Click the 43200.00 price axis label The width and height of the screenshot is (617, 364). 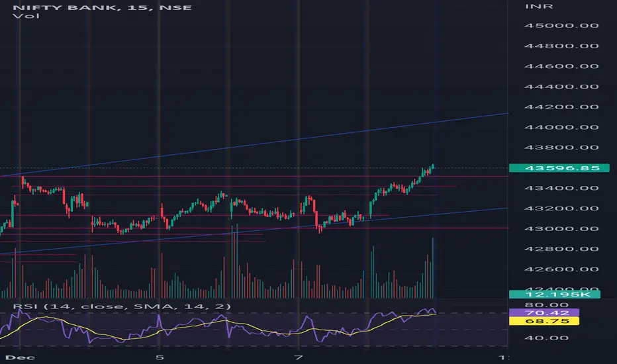[561, 208]
